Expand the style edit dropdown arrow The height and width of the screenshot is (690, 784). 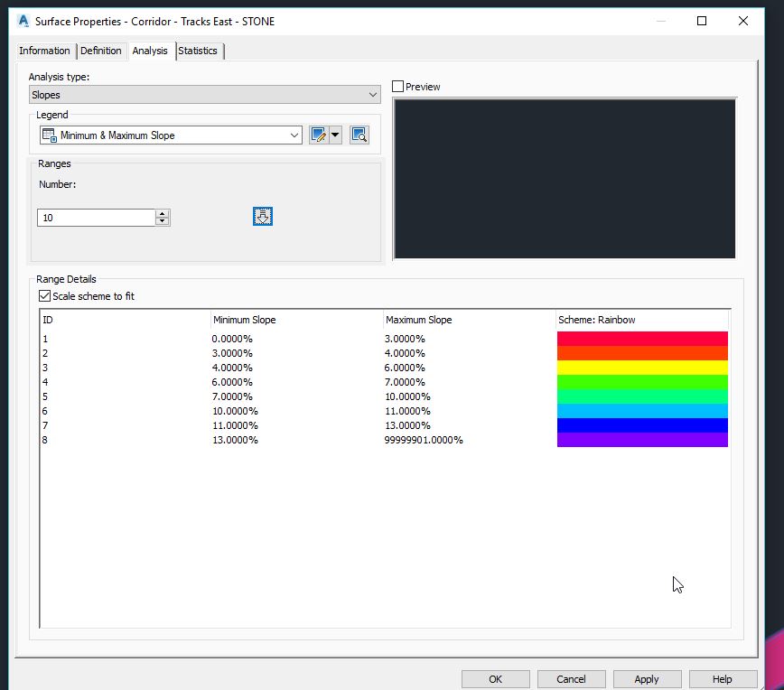[x=332, y=134]
